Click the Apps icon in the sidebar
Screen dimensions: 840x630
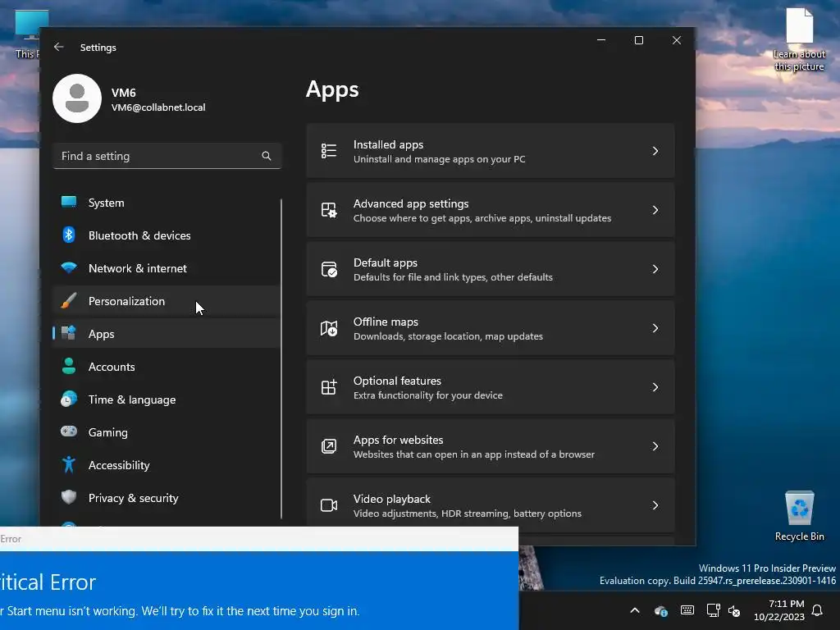tap(69, 333)
